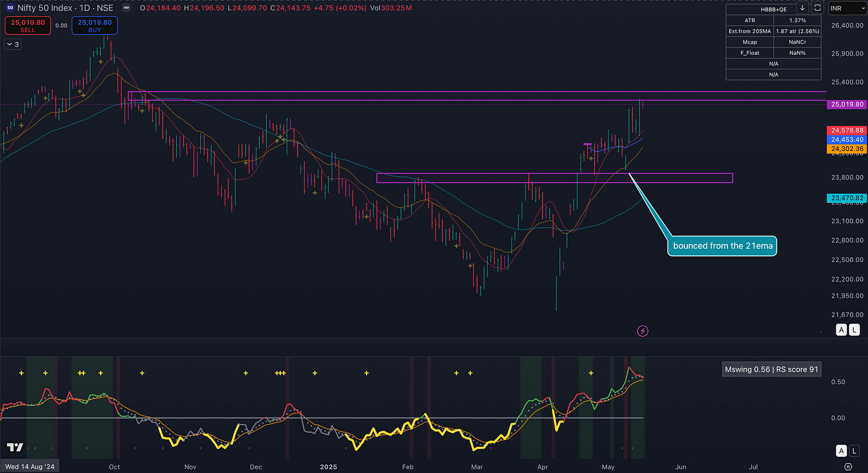Click the blue BUY 25,019.80 button

[94, 25]
